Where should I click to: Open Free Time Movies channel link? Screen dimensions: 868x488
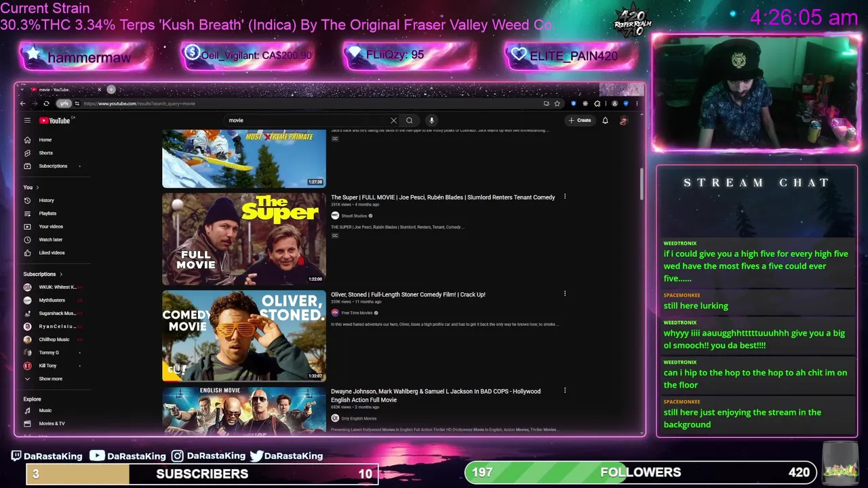(x=357, y=312)
